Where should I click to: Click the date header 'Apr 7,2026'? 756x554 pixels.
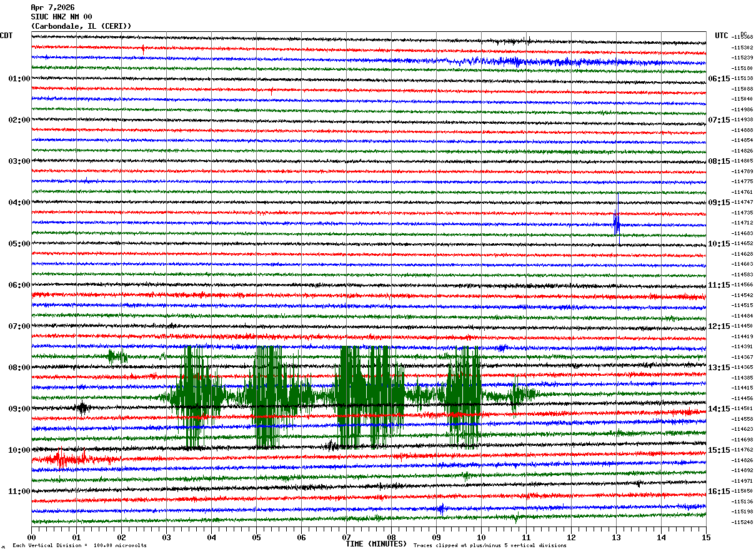[x=52, y=8]
